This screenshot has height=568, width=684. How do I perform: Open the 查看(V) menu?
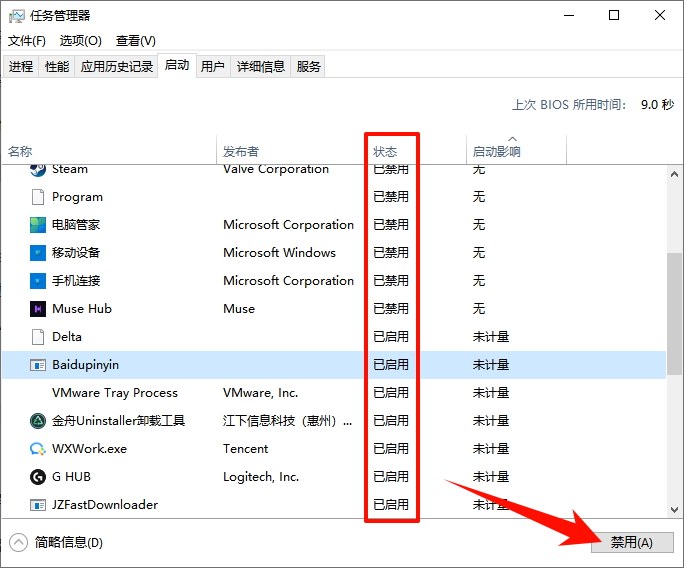pos(136,41)
